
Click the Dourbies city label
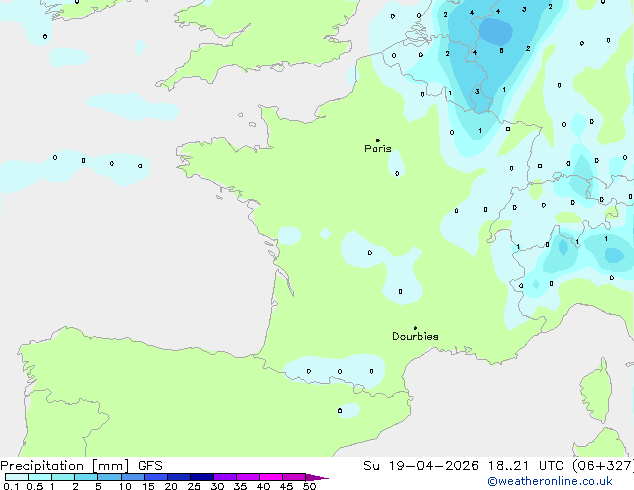[x=415, y=336]
